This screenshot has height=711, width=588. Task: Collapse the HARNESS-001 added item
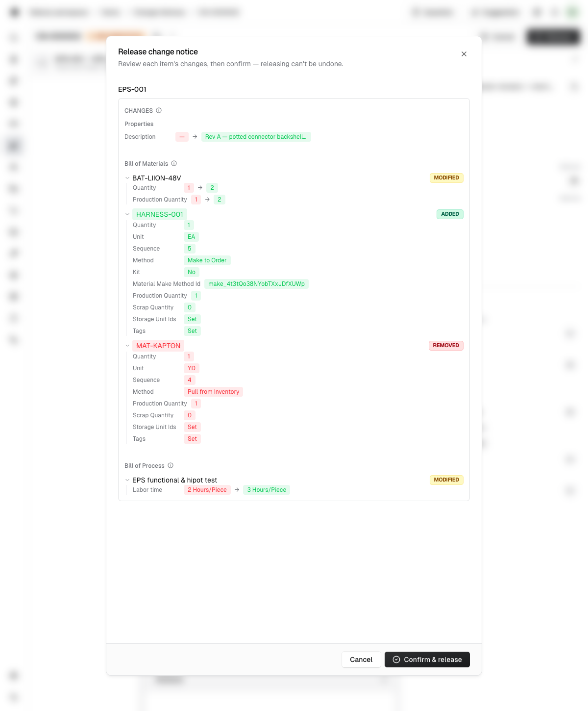tap(127, 214)
